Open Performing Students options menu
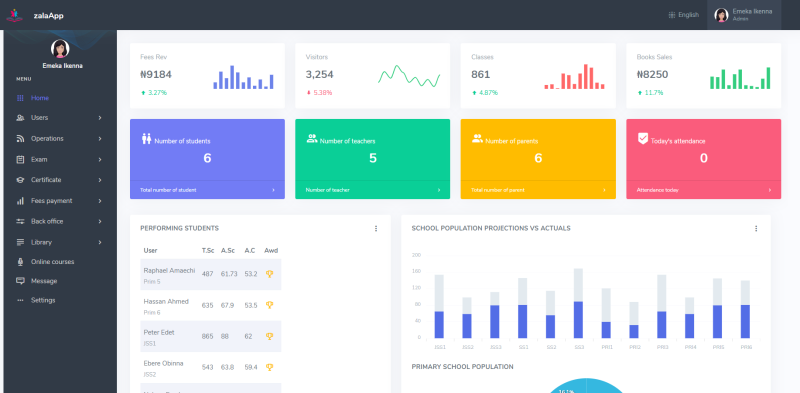The image size is (800, 393). tap(376, 229)
